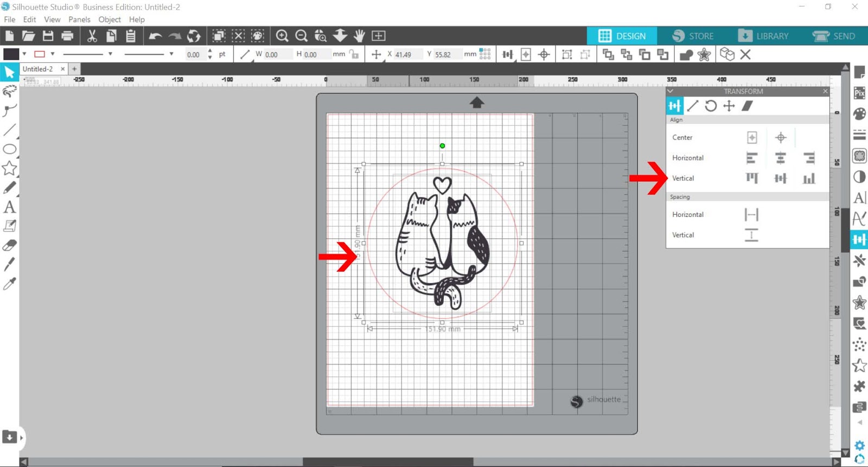Align selection to horizontal left
Screen dimensions: 868x467
tap(751, 158)
